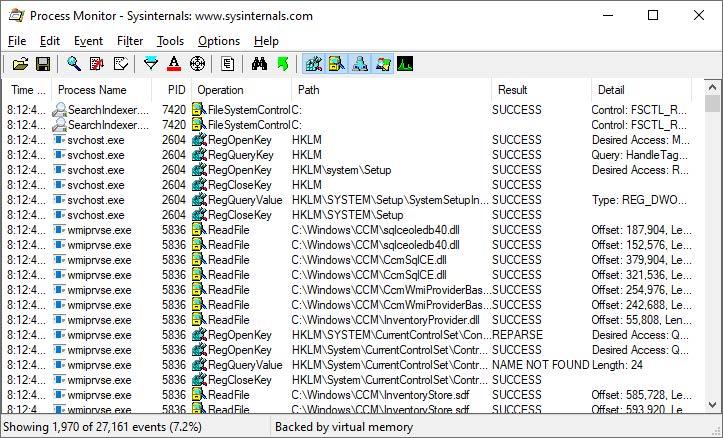The width and height of the screenshot is (723, 438).
Task: Click the svchost icon on HKLM\system\Setup row
Action: tap(59, 170)
